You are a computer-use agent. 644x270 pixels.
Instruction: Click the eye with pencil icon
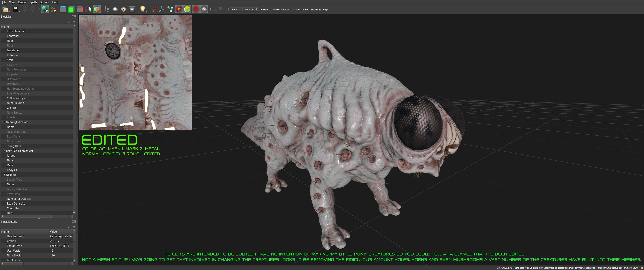[124, 9]
